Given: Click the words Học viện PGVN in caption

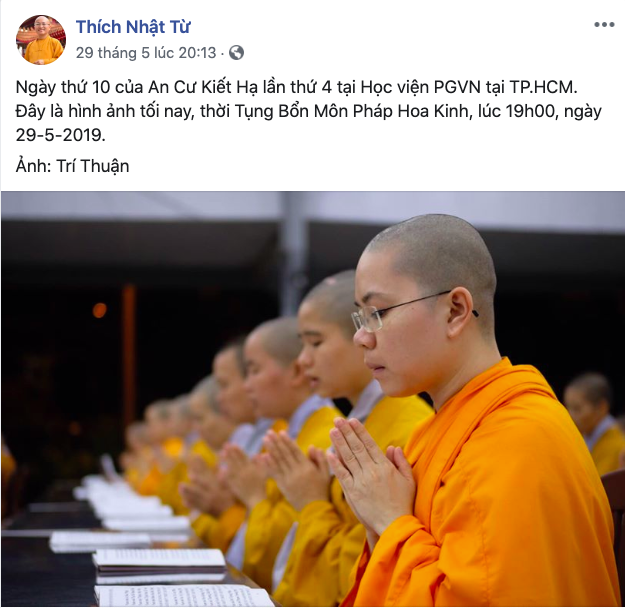Looking at the screenshot, I should tap(421, 87).
